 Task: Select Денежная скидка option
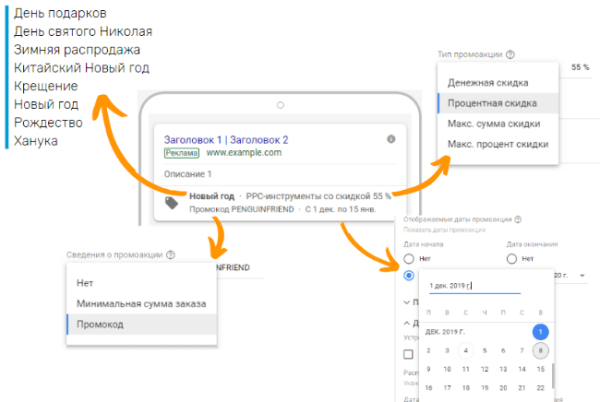[489, 82]
